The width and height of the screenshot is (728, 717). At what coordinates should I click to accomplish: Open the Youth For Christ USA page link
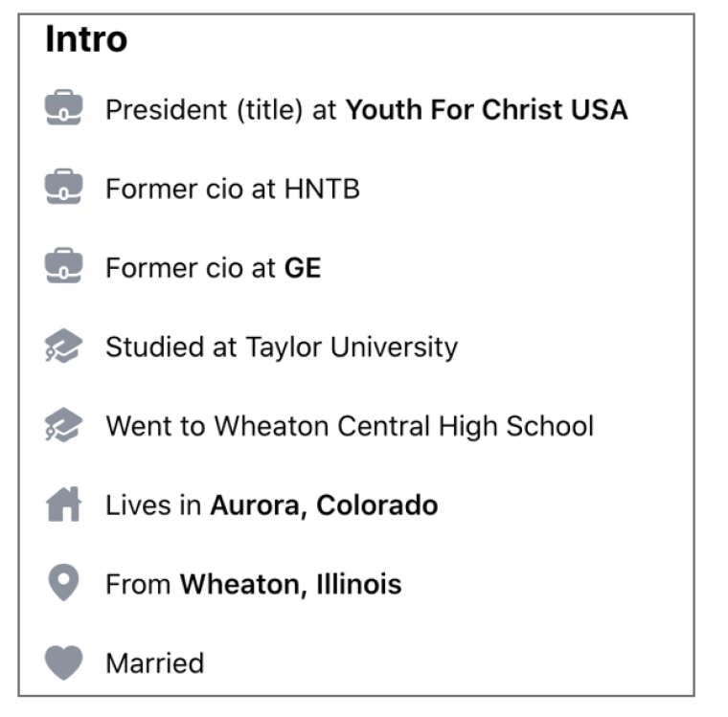(487, 110)
